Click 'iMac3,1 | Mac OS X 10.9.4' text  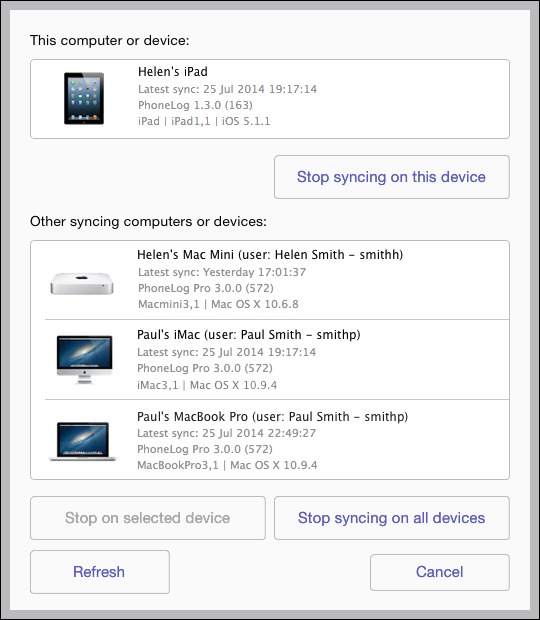[207, 385]
